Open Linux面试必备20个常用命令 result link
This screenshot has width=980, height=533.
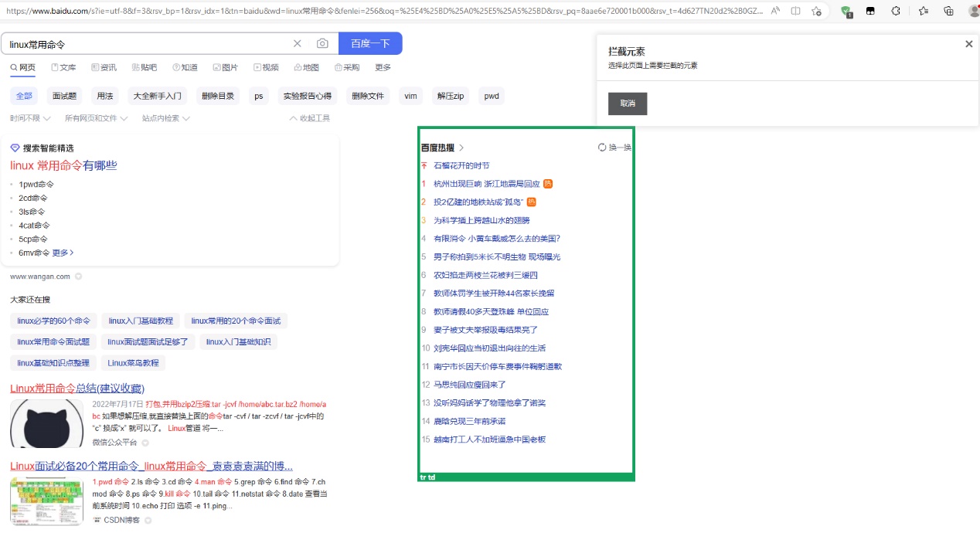(151, 466)
